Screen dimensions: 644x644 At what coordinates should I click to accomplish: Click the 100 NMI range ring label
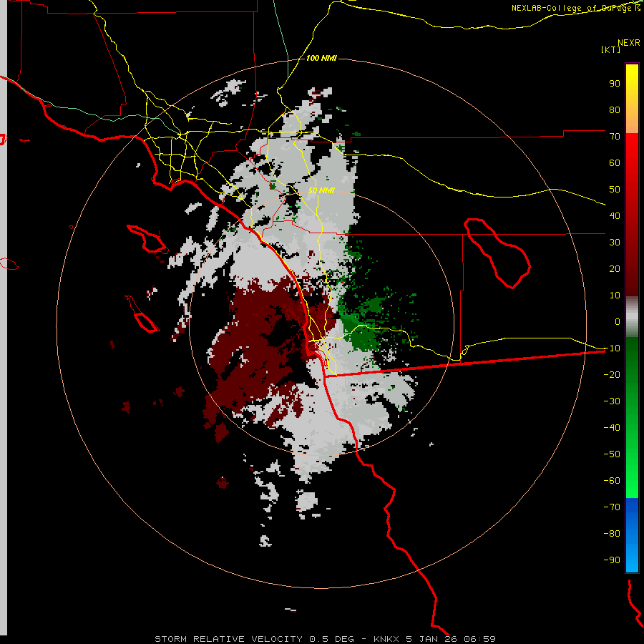pos(321,59)
